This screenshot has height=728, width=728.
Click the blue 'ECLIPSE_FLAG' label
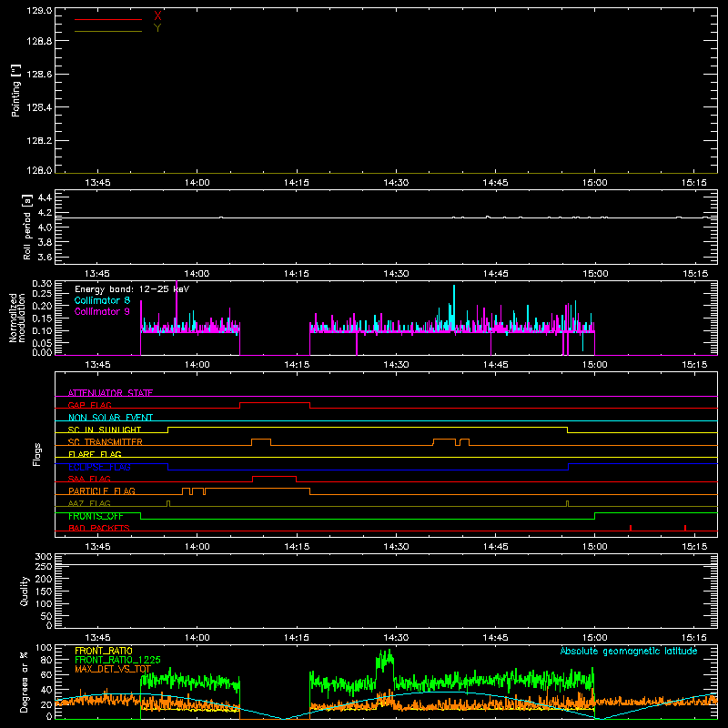(99, 467)
